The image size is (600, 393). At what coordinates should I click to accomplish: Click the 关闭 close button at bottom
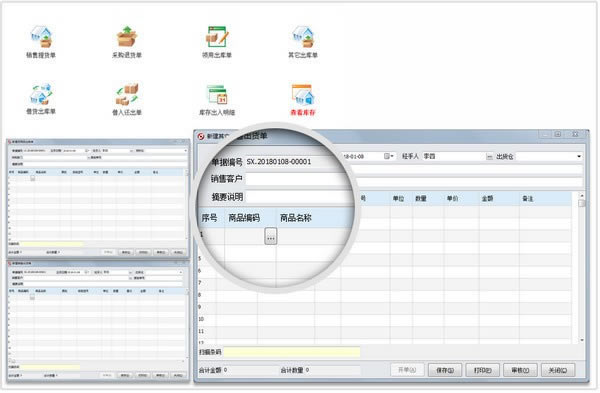pos(558,370)
